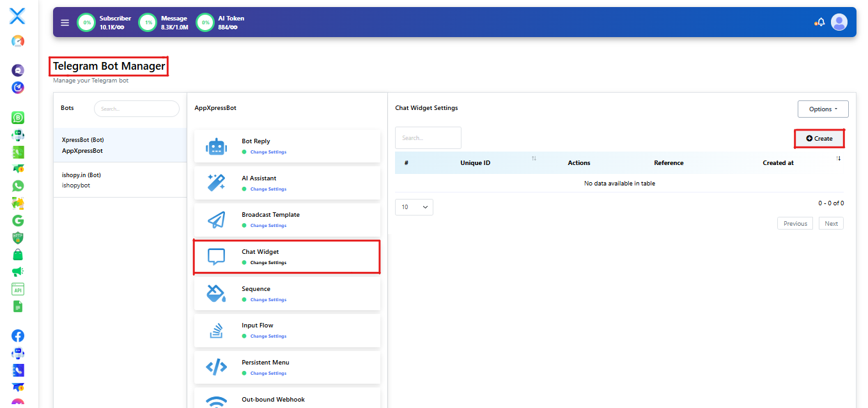Click the Subscriber usage percentage circle
868x408 pixels.
click(x=87, y=22)
